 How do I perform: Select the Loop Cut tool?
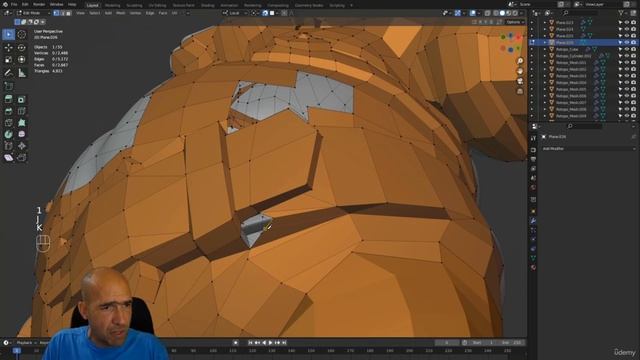click(22, 111)
